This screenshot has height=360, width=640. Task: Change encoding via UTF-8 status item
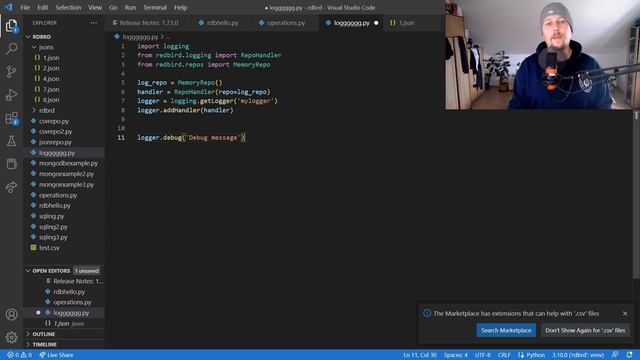[x=482, y=355]
